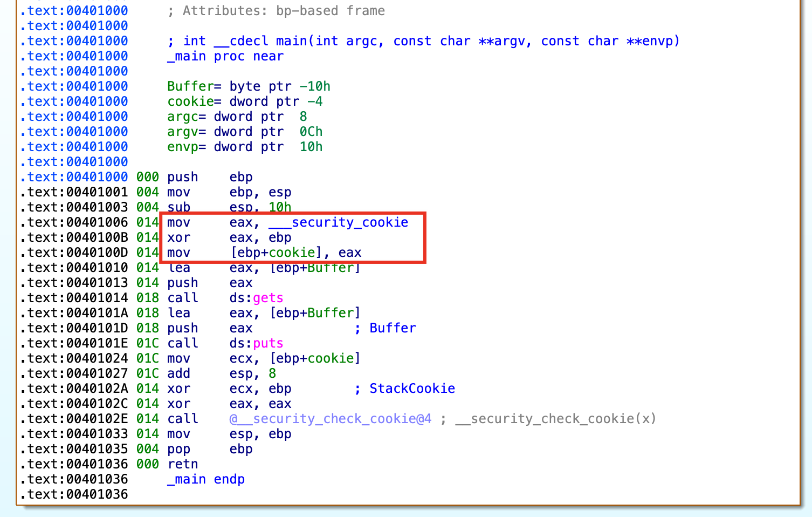
Task: Select the retn instruction
Action: pyautogui.click(x=183, y=464)
